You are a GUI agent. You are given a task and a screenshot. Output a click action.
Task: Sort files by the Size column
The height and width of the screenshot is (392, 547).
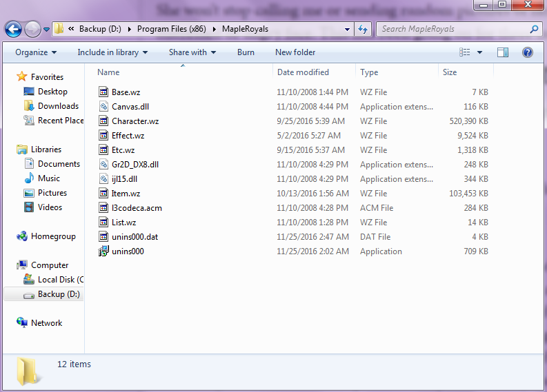click(450, 72)
